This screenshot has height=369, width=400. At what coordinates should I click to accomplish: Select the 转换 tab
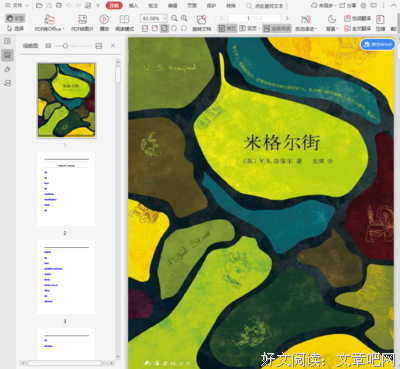(x=231, y=6)
